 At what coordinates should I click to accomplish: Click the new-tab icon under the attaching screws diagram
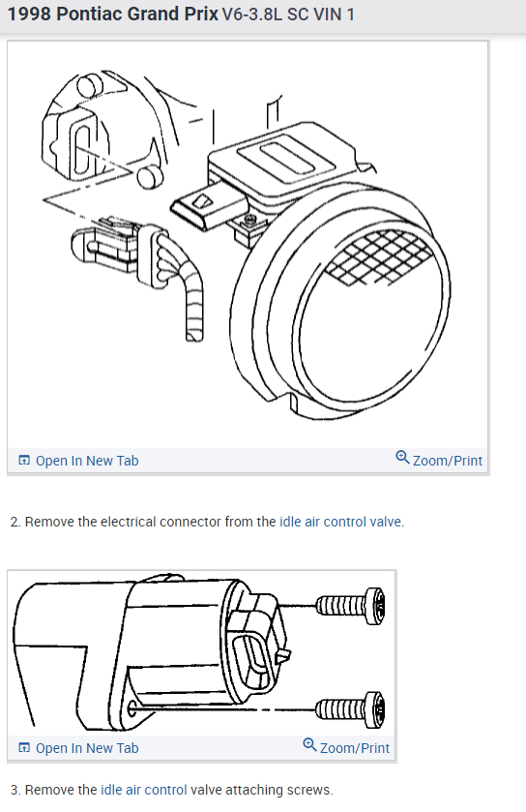pyautogui.click(x=24, y=748)
